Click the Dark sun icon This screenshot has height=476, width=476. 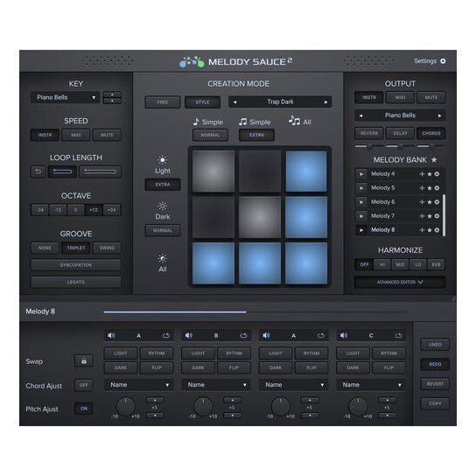163,206
